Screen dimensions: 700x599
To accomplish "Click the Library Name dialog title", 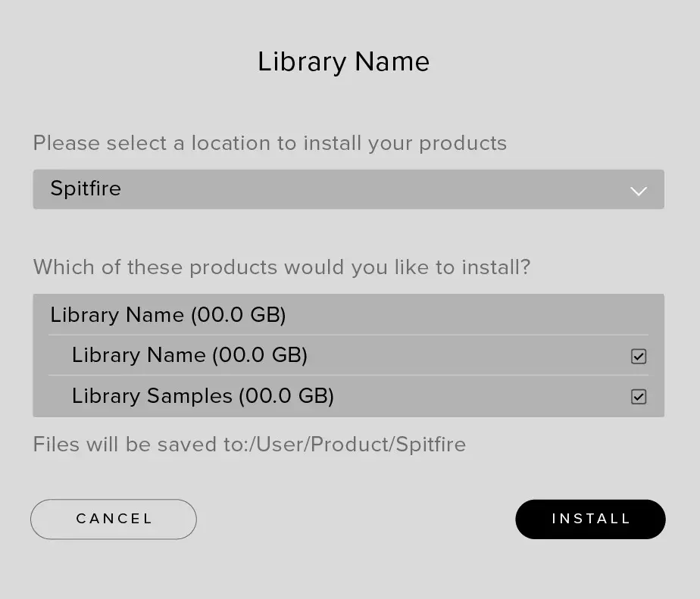I will [343, 61].
